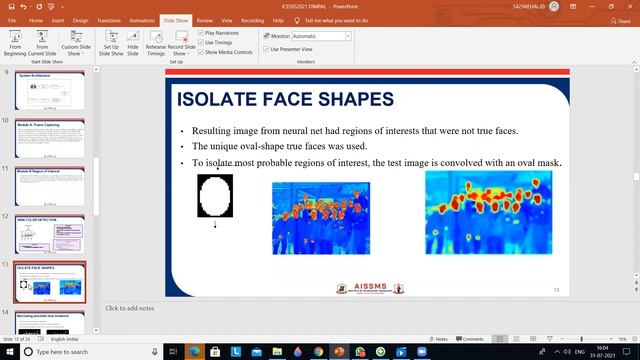Open Chrome from the taskbar
Viewport: 640px width, 360px height.
click(318, 351)
